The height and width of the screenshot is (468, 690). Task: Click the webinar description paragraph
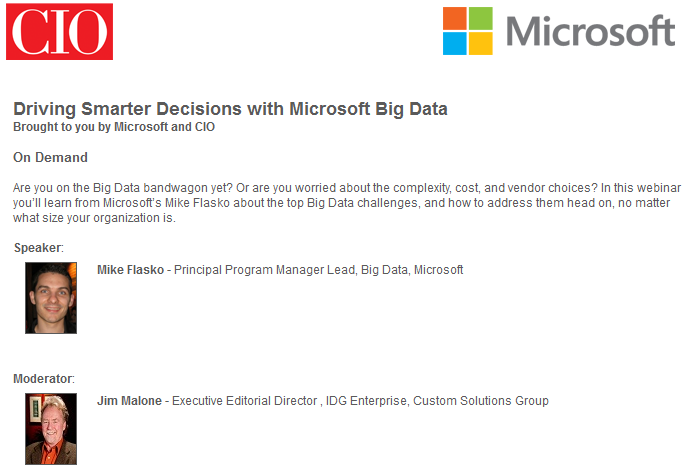pyautogui.click(x=347, y=203)
